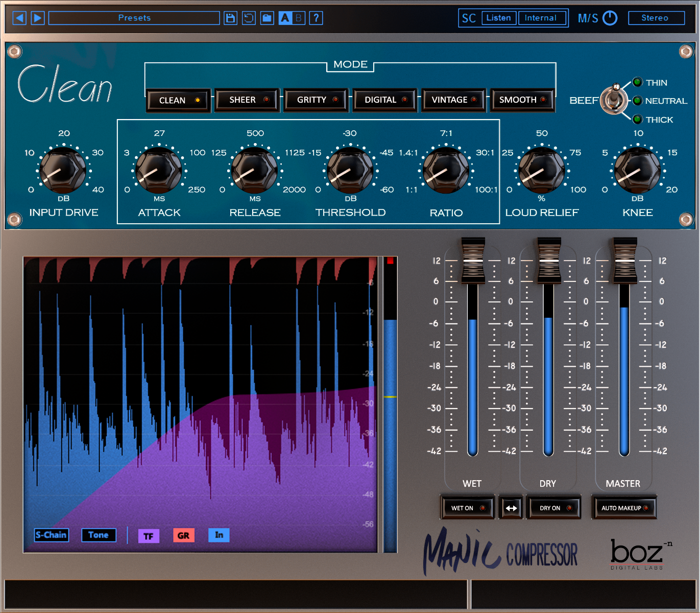The height and width of the screenshot is (613, 700).
Task: Select CLEAN compression mode
Action: click(x=179, y=100)
